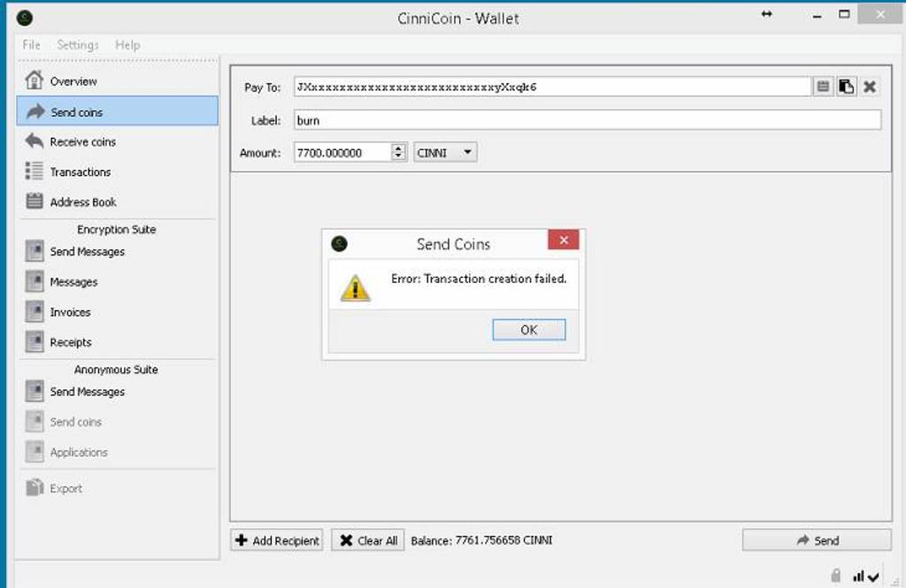Viewport: 906px width, 588px height.
Task: Remove this recipient with the X icon
Action: [x=870, y=87]
